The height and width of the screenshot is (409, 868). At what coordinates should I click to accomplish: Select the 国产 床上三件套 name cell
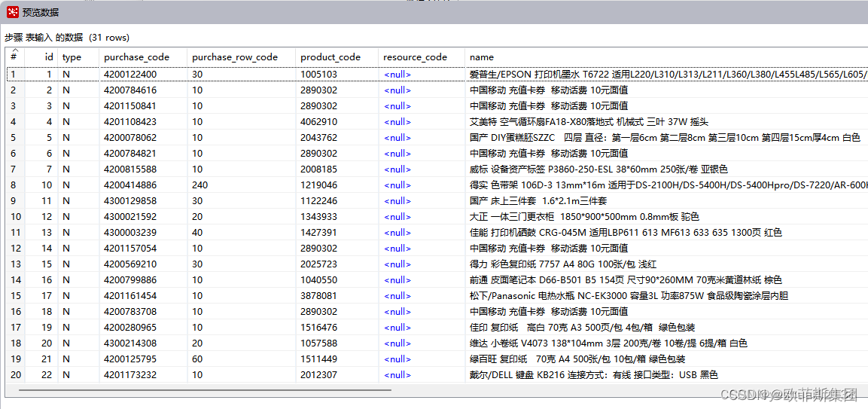(x=666, y=200)
